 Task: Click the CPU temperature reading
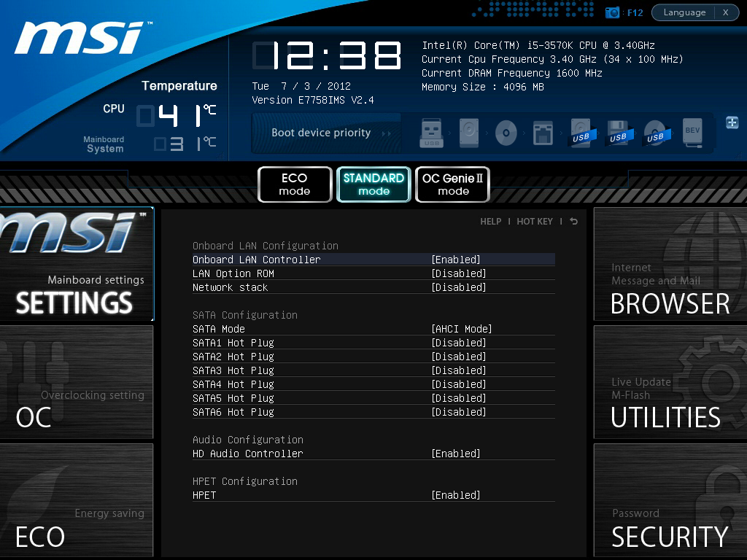177,115
